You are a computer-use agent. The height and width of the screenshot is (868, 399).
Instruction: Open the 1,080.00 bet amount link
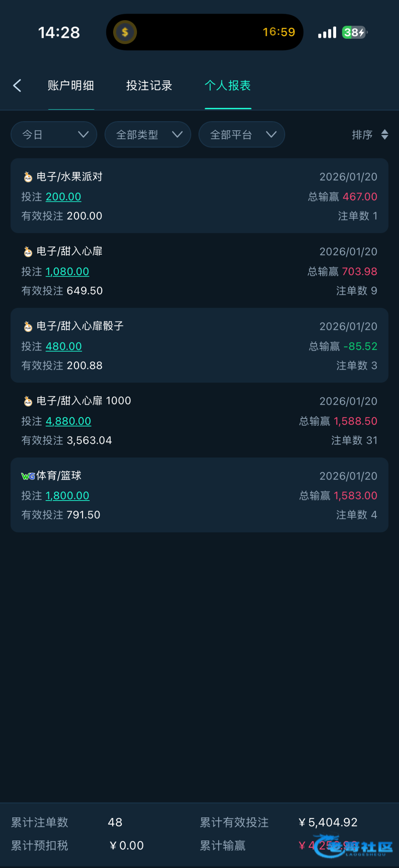tap(67, 272)
